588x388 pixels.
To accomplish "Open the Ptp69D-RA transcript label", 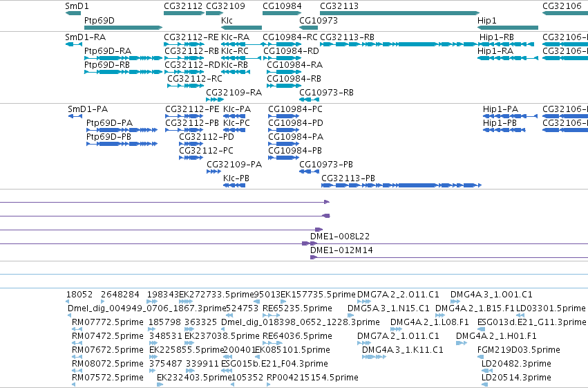I will tap(108, 50).
